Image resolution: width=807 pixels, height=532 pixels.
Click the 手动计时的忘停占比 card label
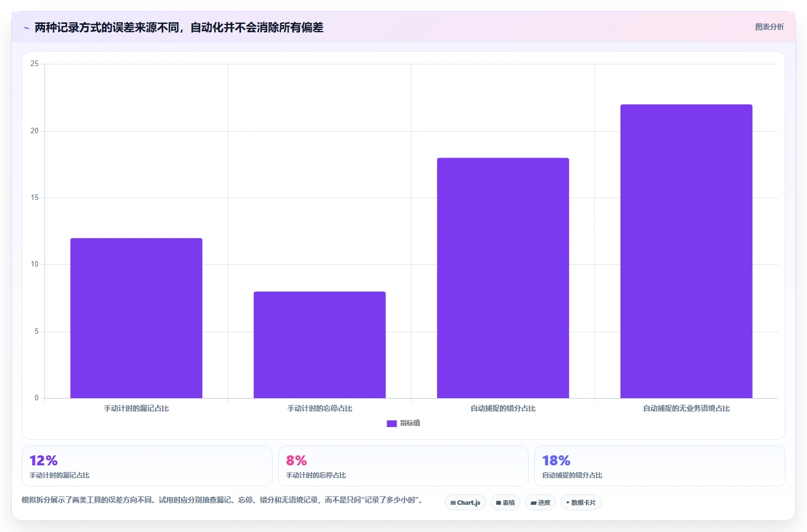click(x=316, y=475)
